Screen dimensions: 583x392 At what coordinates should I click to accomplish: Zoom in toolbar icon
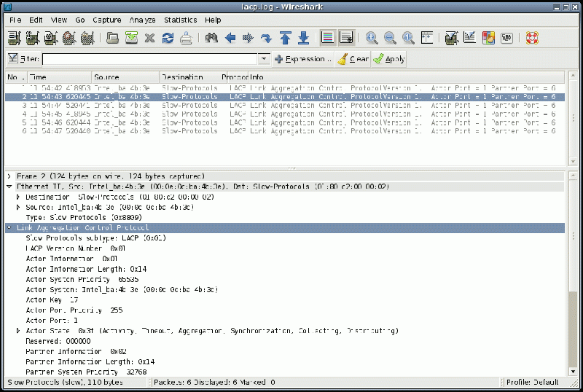point(372,38)
